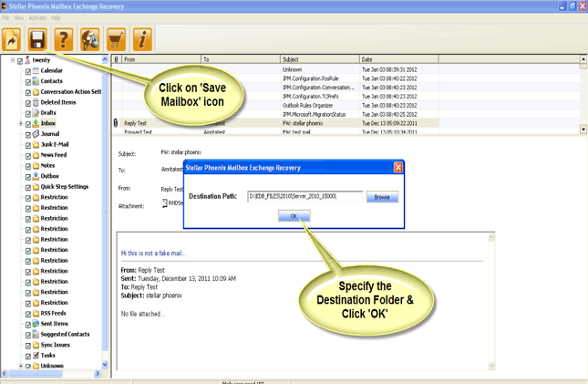The image size is (588, 384).
Task: Expand the Unknown folder tree node
Action: tap(21, 366)
